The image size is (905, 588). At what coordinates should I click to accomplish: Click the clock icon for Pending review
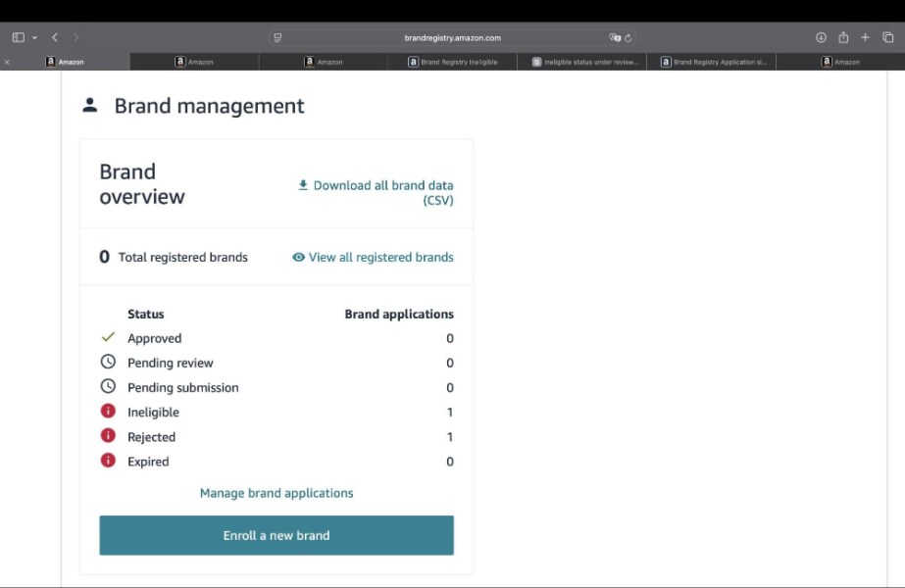click(x=108, y=362)
